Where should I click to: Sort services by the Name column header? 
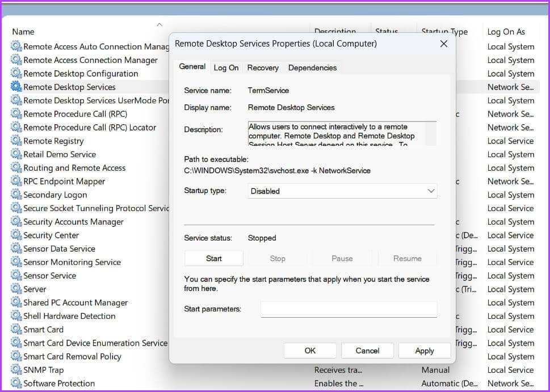(x=23, y=32)
